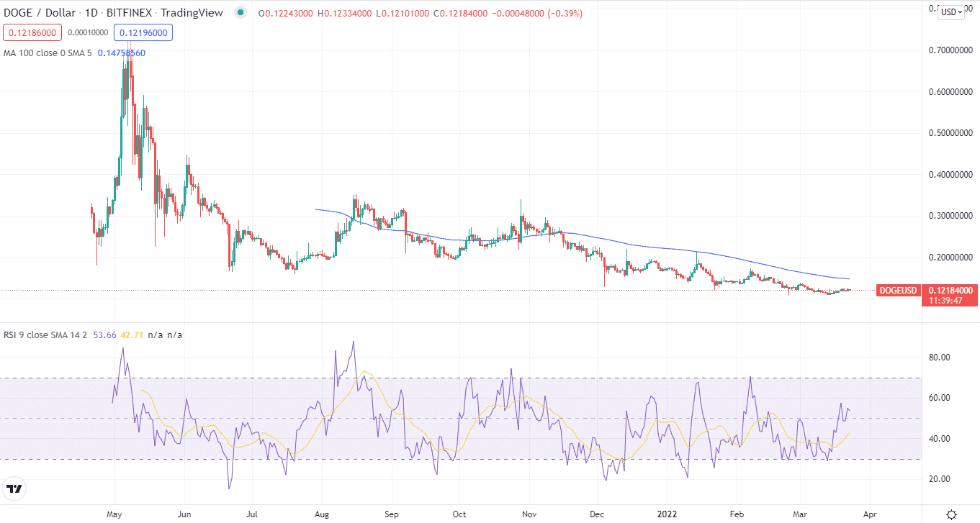Image resolution: width=980 pixels, height=523 pixels.
Task: Click the TradingView logo icon
Action: click(14, 489)
